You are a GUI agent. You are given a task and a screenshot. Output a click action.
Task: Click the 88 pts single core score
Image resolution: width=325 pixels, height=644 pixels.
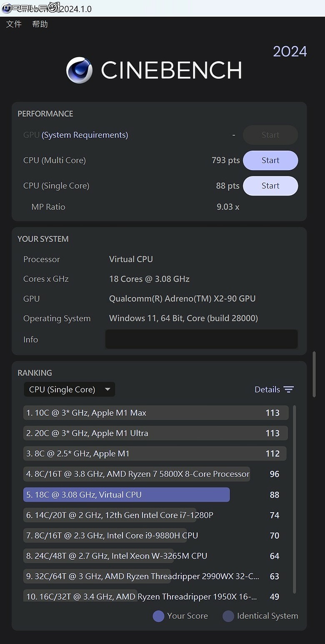point(227,186)
